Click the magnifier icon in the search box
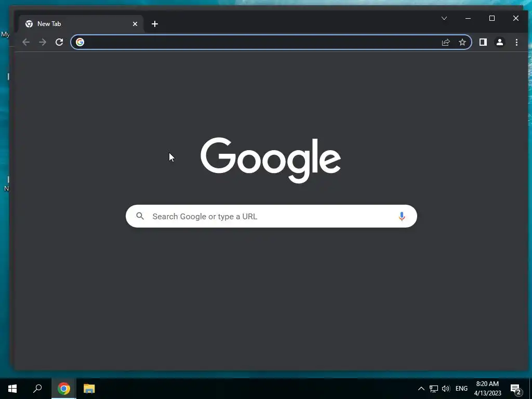Image resolution: width=532 pixels, height=399 pixels. coord(140,216)
